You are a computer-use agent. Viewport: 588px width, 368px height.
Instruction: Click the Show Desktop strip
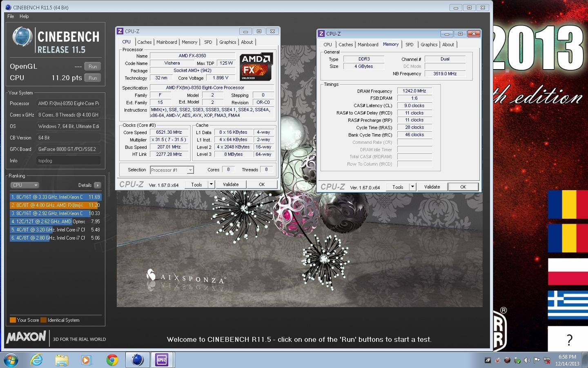[585, 360]
